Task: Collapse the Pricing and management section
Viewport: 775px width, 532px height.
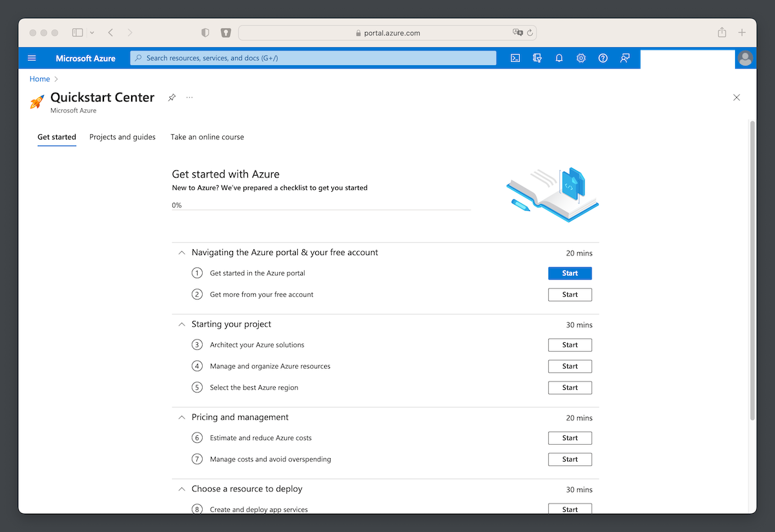Action: click(181, 417)
